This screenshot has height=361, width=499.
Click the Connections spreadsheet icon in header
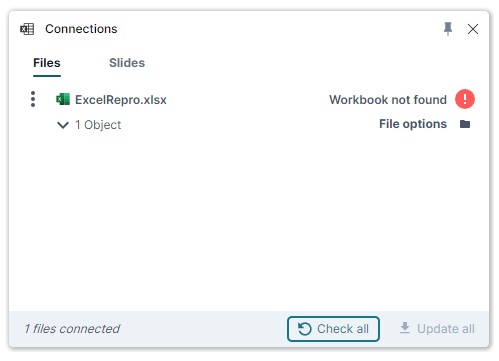click(27, 29)
